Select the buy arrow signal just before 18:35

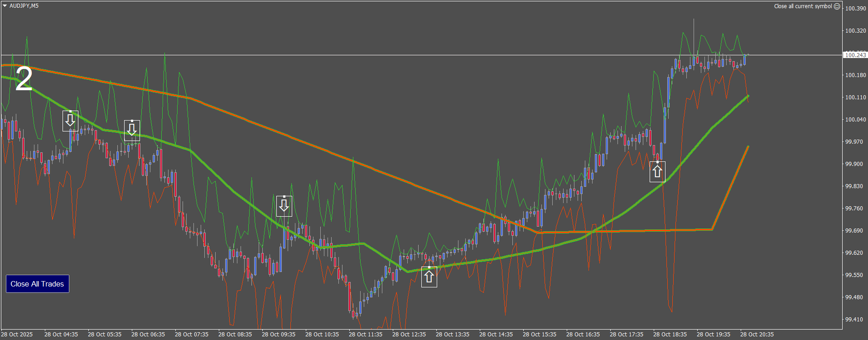tap(657, 172)
